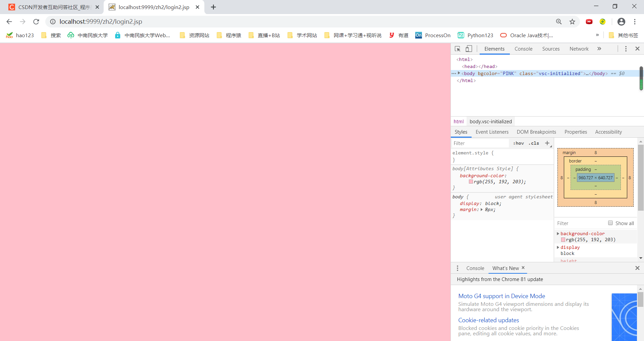644x341 pixels.
Task: Open the red YouTube extension icon
Action: click(x=589, y=21)
